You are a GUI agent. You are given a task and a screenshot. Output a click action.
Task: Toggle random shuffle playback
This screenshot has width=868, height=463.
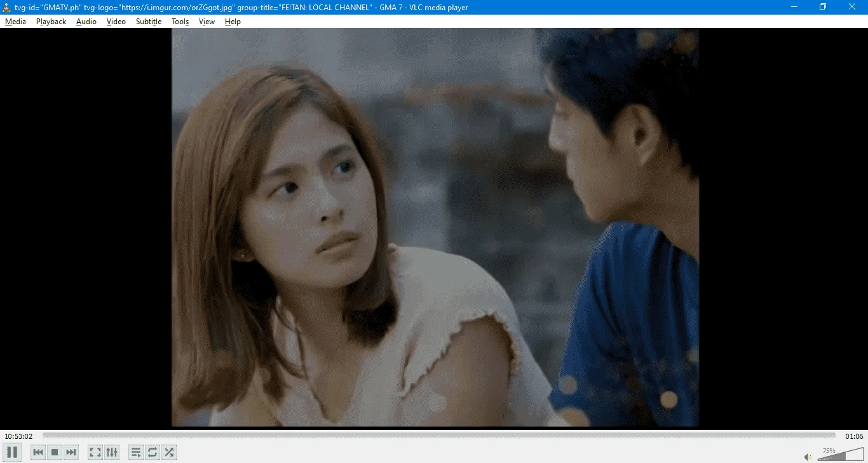169,452
